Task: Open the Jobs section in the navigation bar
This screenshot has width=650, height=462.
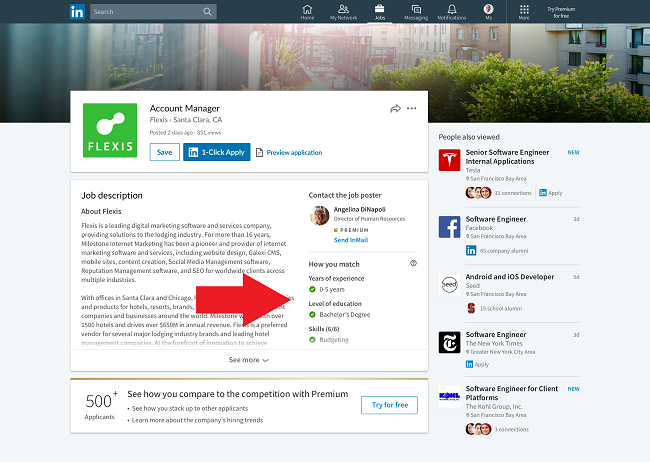Action: 380,12
